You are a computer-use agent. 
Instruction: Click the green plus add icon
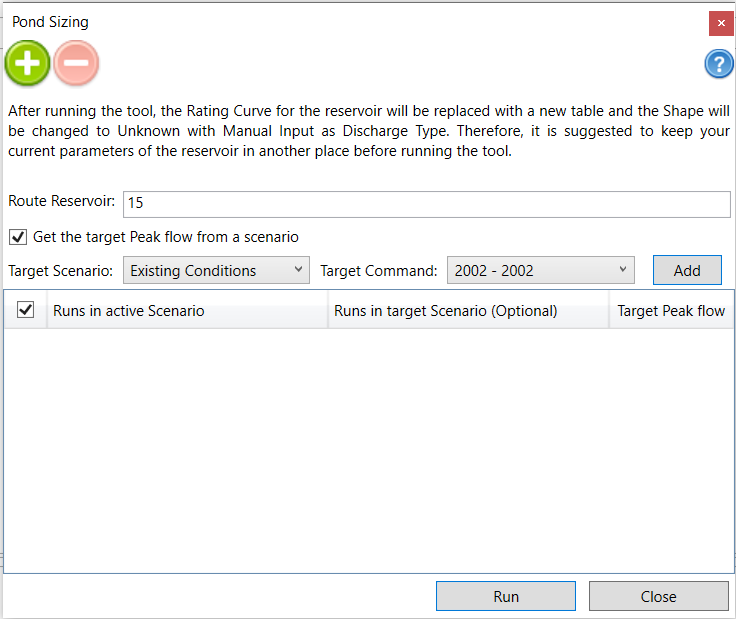27,64
